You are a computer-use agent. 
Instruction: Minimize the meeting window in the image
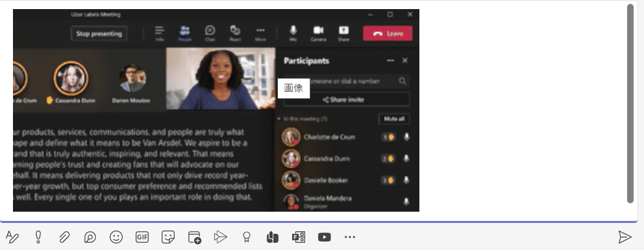coord(371,14)
